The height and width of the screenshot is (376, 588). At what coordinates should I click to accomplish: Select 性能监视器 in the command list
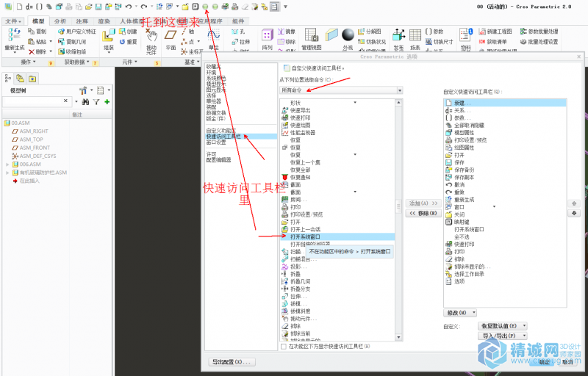click(303, 133)
